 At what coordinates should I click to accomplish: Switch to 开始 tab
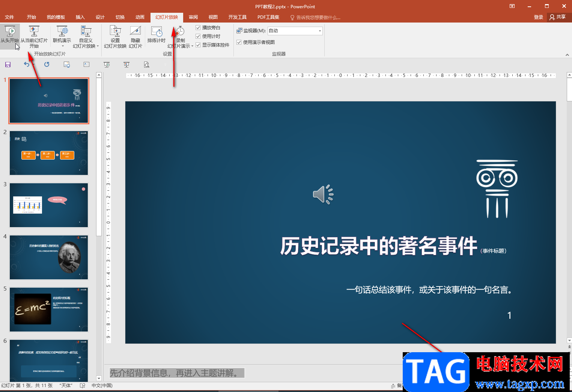(x=32, y=17)
